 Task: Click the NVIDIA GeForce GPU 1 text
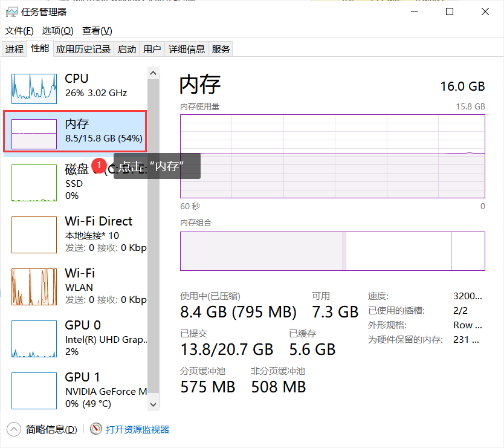click(106, 392)
